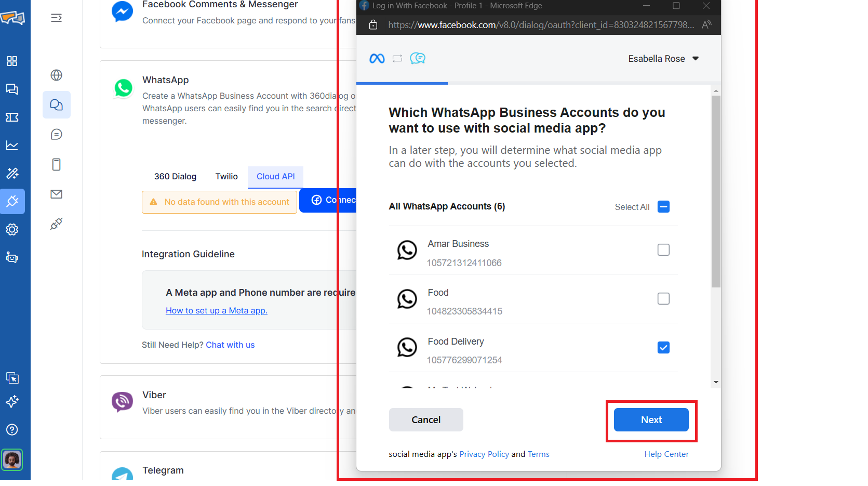Click the Select All label text
Viewport: 868px width, 486px height.
click(632, 207)
